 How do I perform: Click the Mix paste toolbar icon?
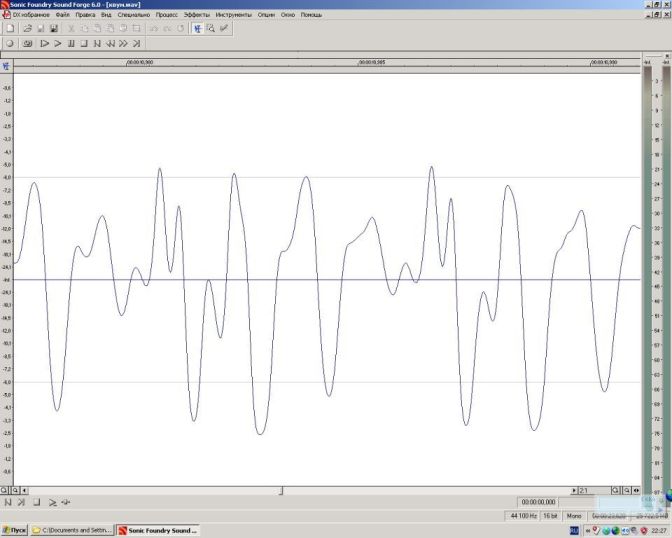point(110,29)
